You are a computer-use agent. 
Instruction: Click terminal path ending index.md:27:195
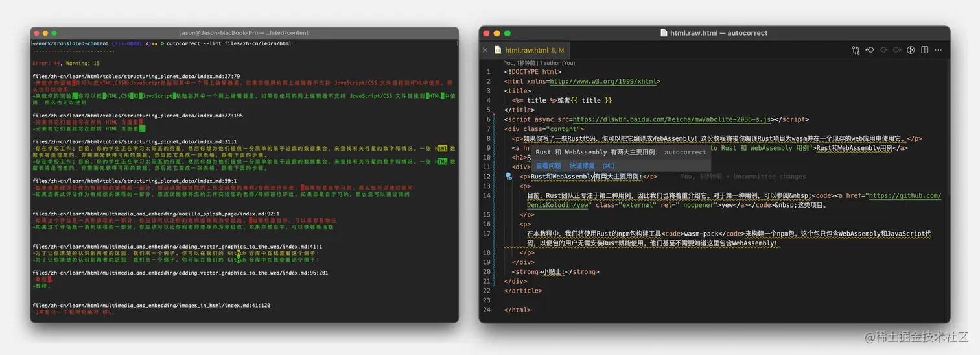[x=137, y=116]
